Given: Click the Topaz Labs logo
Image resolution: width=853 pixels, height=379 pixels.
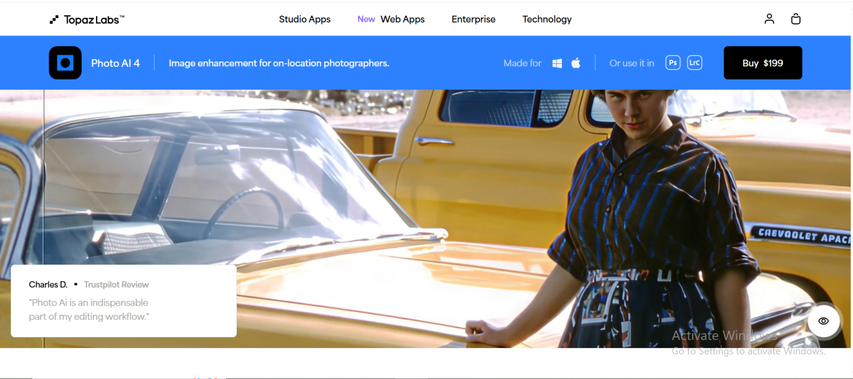Looking at the screenshot, I should (x=87, y=20).
